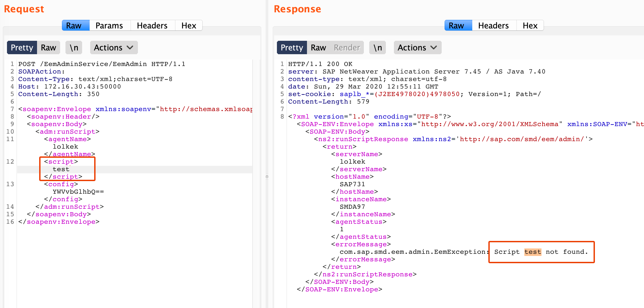Screen dimensions: 644x308
Task: Open response Hex tab
Action: coord(530,25)
